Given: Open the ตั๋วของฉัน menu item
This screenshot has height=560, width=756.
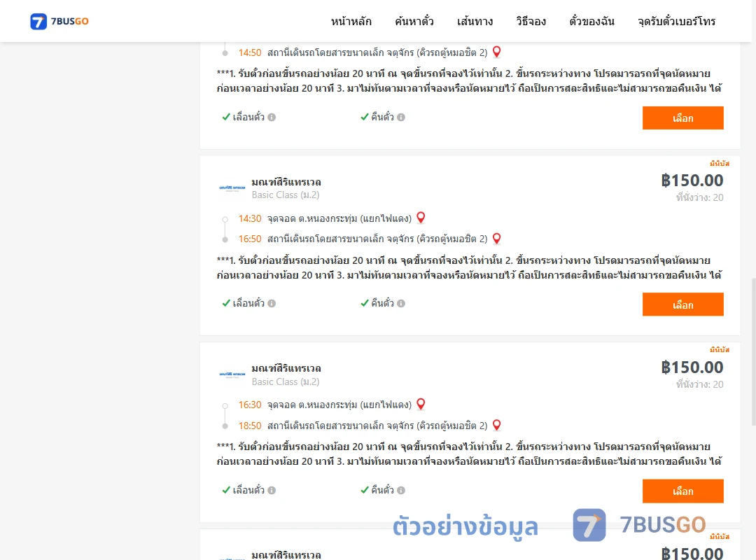Looking at the screenshot, I should [591, 21].
